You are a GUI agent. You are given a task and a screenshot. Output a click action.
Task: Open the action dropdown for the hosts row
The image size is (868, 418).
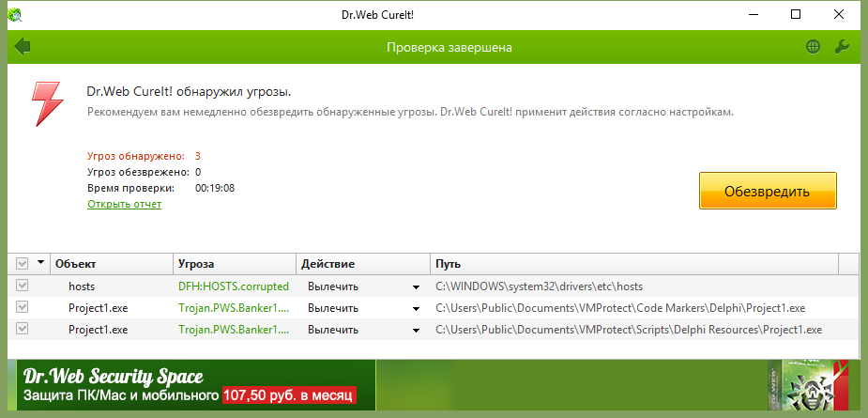(x=416, y=286)
